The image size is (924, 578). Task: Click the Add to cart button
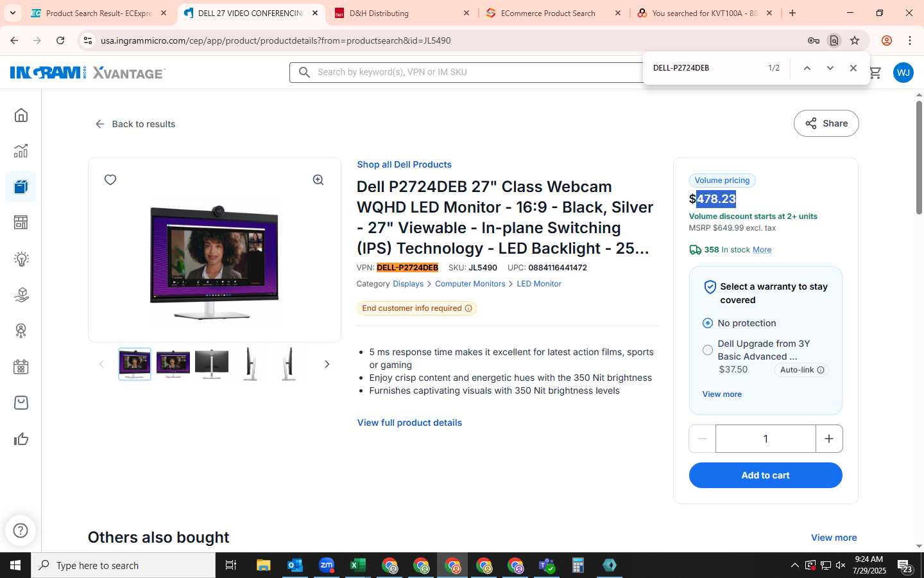[766, 475]
